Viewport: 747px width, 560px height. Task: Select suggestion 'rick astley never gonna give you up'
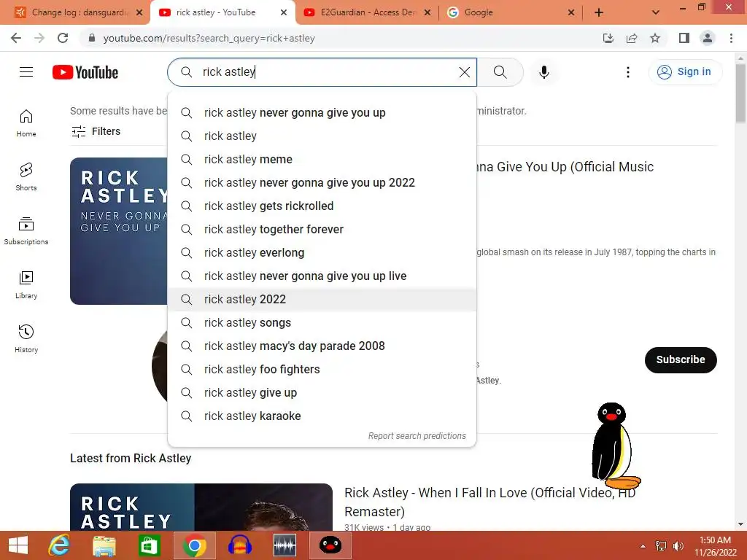click(322, 113)
